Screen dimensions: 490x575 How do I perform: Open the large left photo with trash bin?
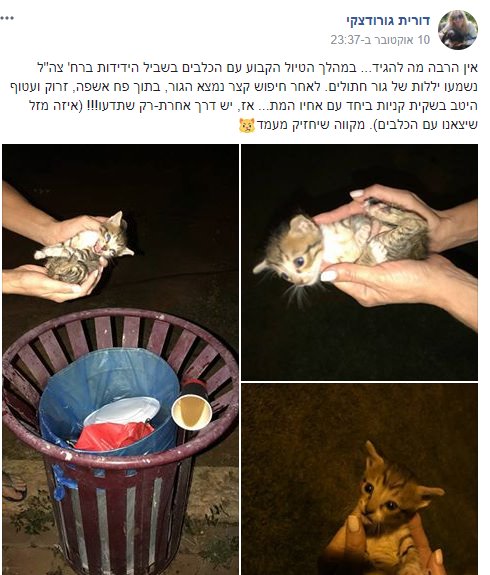pos(120,359)
